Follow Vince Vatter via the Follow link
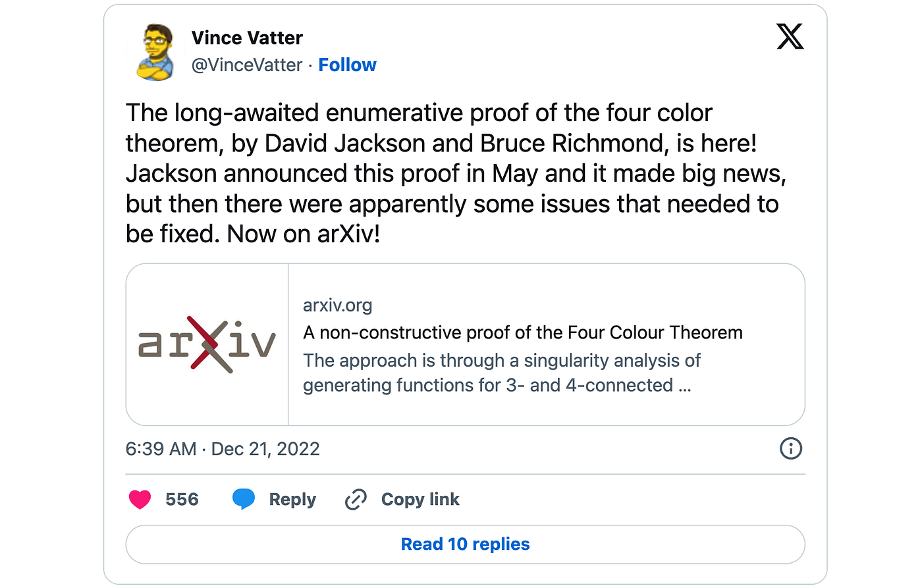 (347, 65)
